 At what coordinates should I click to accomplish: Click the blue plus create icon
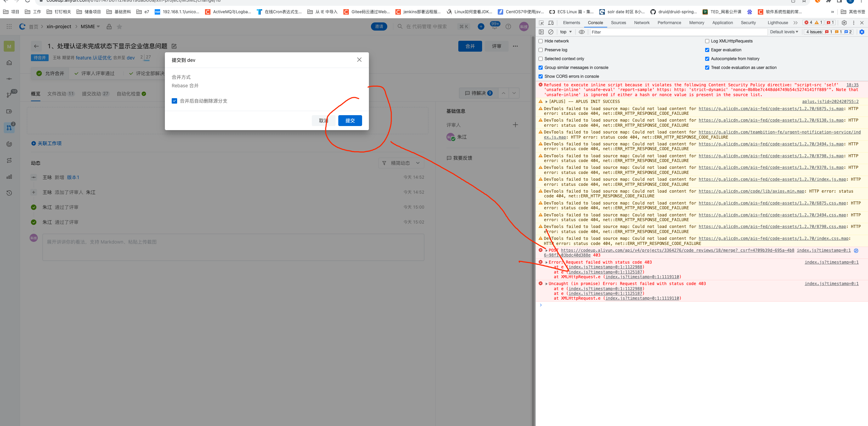481,26
